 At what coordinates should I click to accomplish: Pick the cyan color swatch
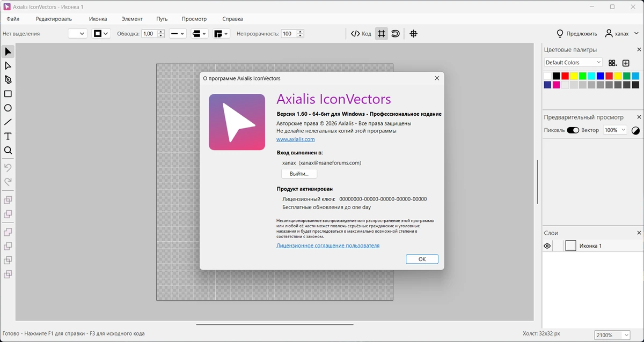tap(591, 76)
